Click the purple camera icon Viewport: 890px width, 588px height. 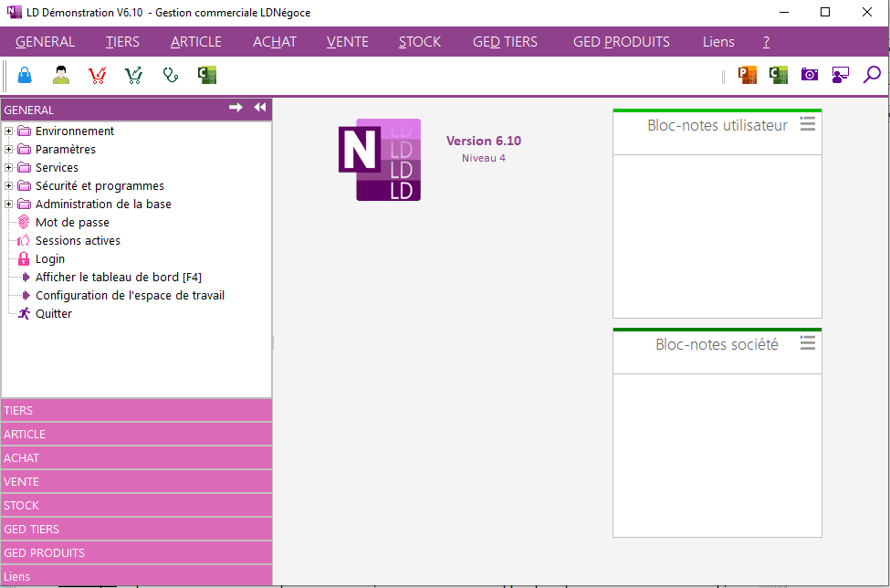[810, 75]
